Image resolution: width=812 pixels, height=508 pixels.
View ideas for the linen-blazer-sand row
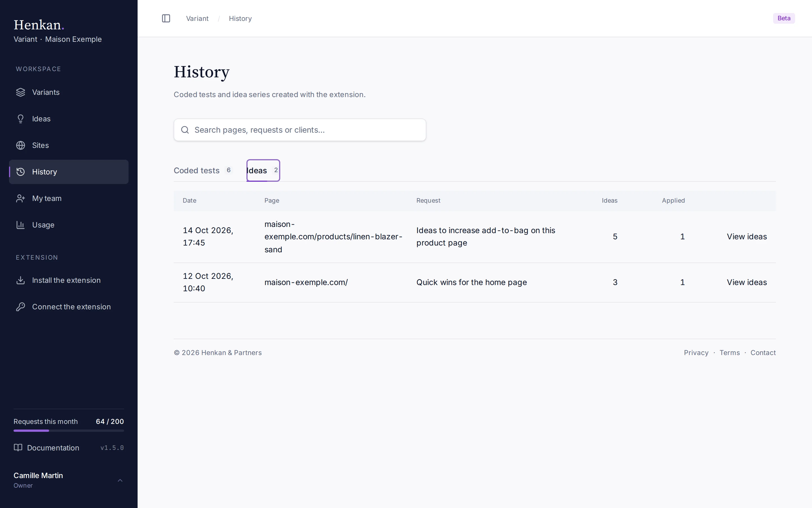click(747, 237)
